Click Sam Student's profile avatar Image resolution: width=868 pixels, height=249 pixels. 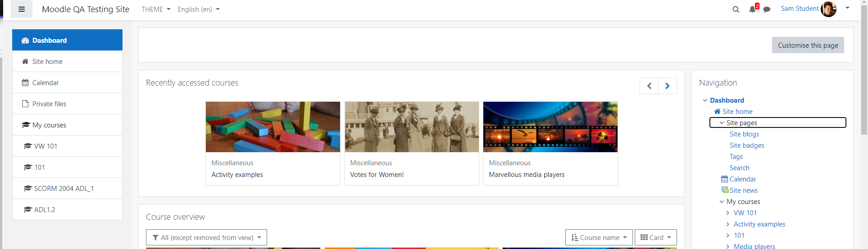(x=828, y=9)
